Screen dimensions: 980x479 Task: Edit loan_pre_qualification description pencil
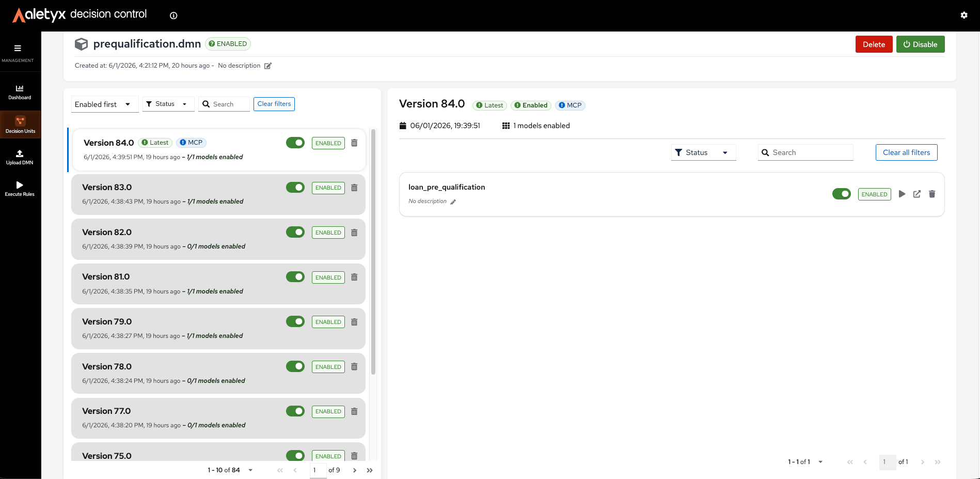[453, 202]
